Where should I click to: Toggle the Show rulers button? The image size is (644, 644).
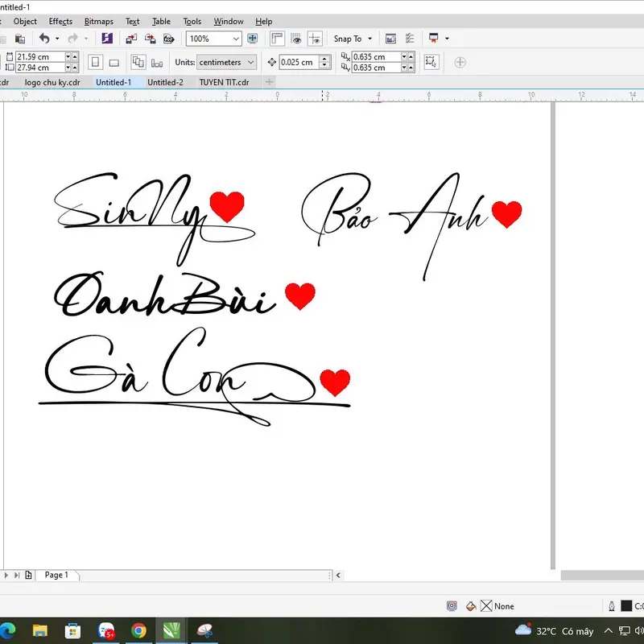coord(277,39)
